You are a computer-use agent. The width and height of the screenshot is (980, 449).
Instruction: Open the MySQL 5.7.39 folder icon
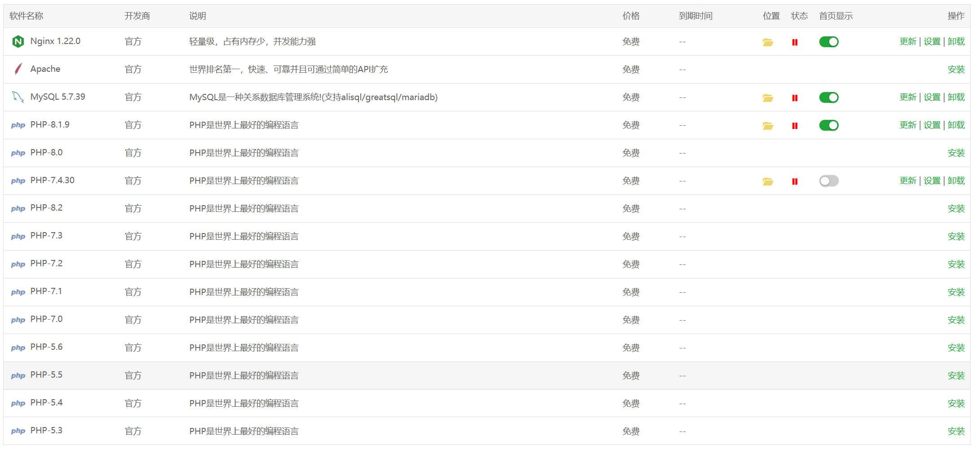[768, 98]
